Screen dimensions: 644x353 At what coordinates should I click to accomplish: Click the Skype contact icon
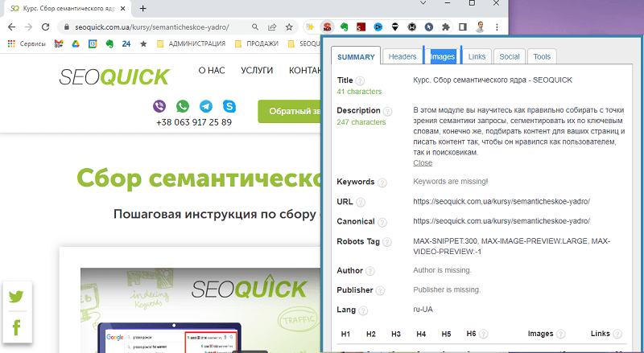pyautogui.click(x=229, y=106)
